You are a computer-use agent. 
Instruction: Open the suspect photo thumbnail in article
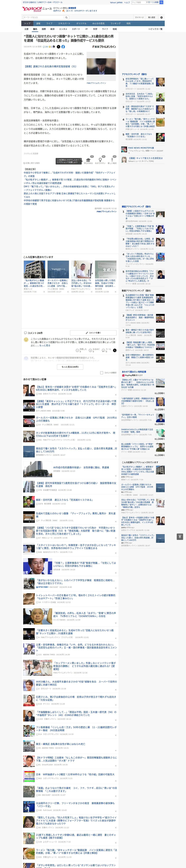tap(101, 66)
